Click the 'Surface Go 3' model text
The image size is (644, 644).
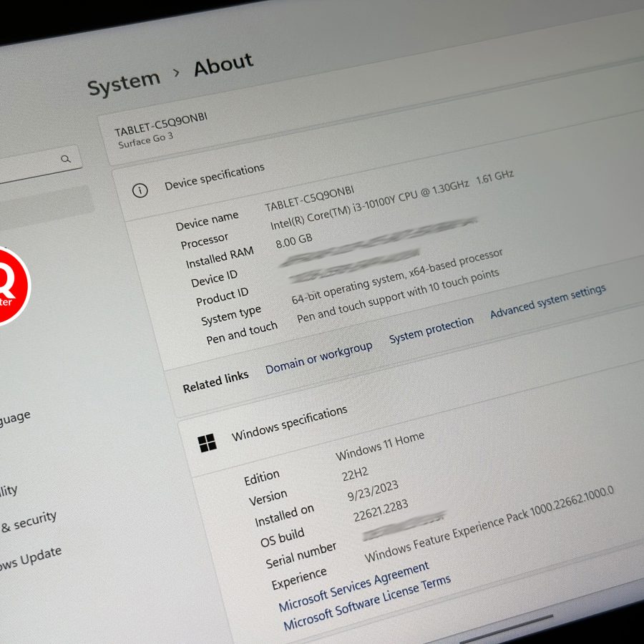click(145, 140)
